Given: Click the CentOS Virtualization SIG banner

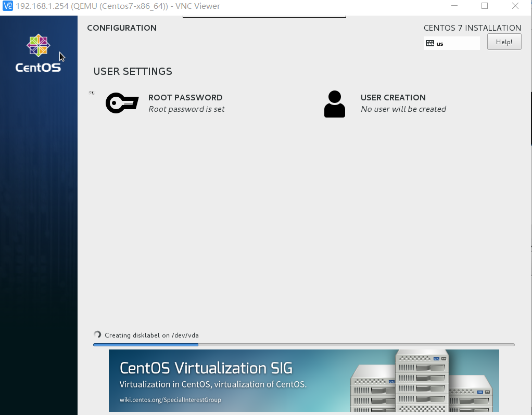Looking at the screenshot, I should 303,381.
